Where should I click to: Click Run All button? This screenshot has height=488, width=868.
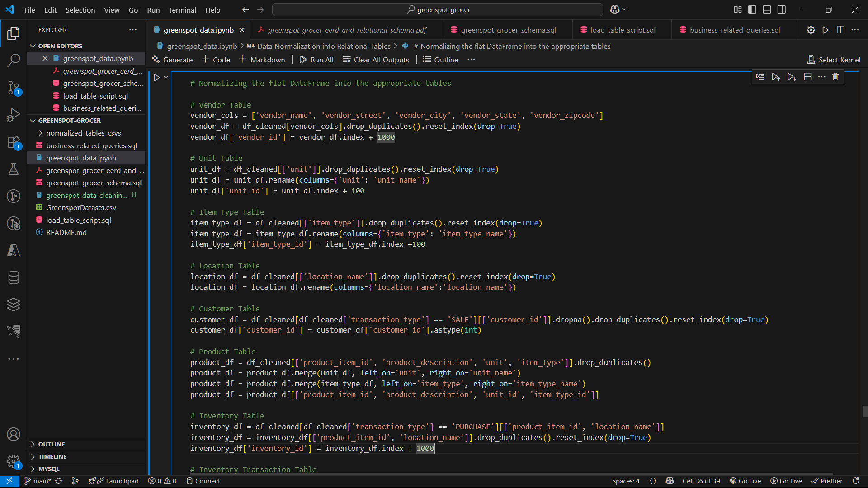click(316, 60)
